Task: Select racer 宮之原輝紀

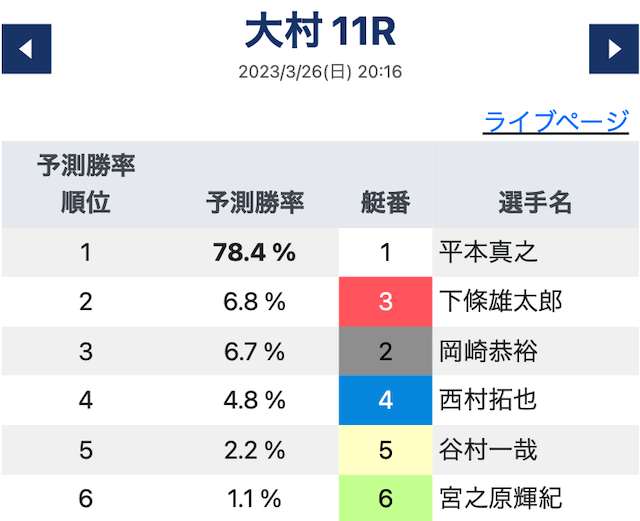Action: [x=500, y=498]
